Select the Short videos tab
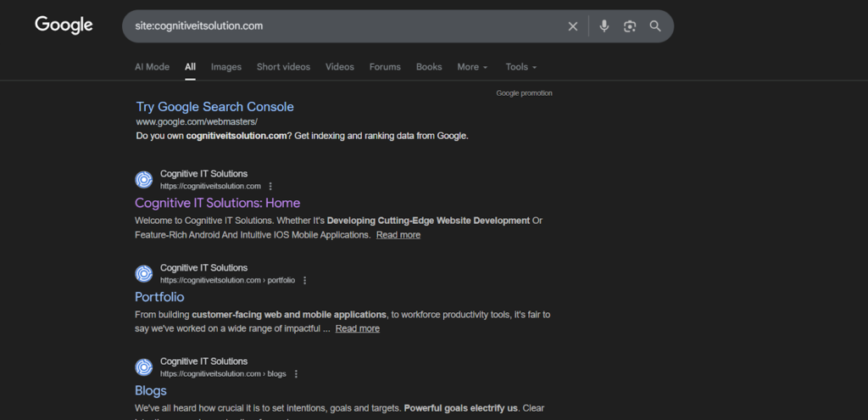This screenshot has height=420, width=868. pos(283,67)
